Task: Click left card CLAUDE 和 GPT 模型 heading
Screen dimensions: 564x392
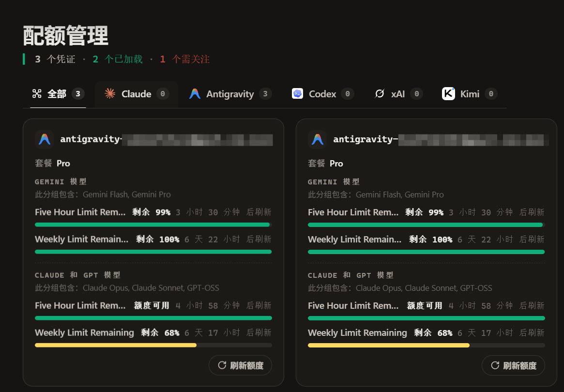Action: [x=77, y=275]
